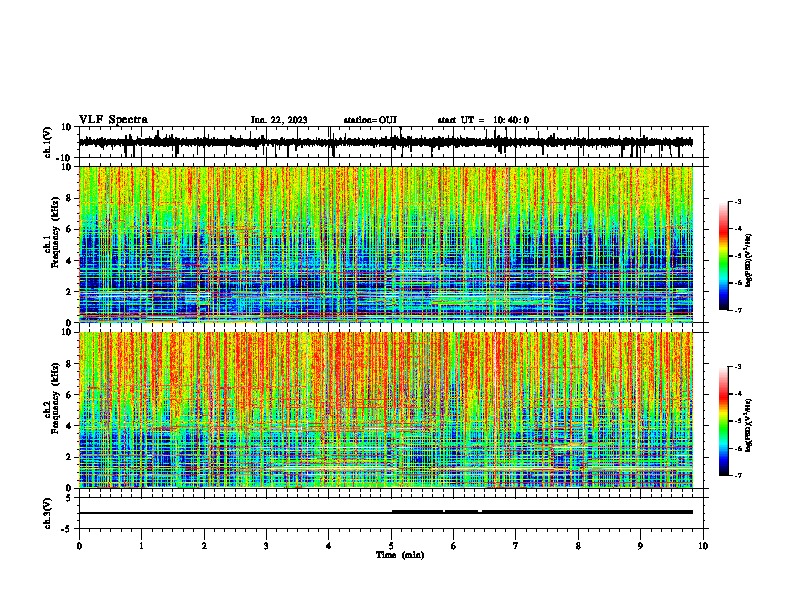Screen dimensions: 792x612
Task: Click the "-3" label on ch.2 colorbar
Action: 738,367
